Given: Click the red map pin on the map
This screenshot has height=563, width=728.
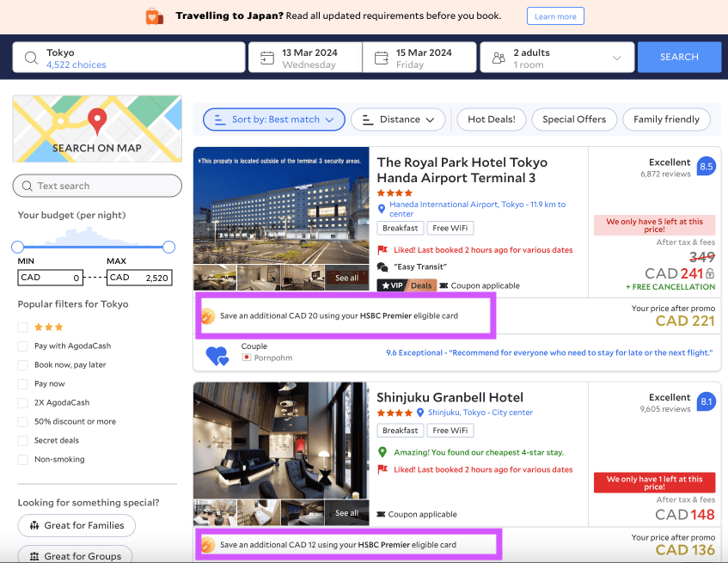Looking at the screenshot, I should [x=97, y=121].
